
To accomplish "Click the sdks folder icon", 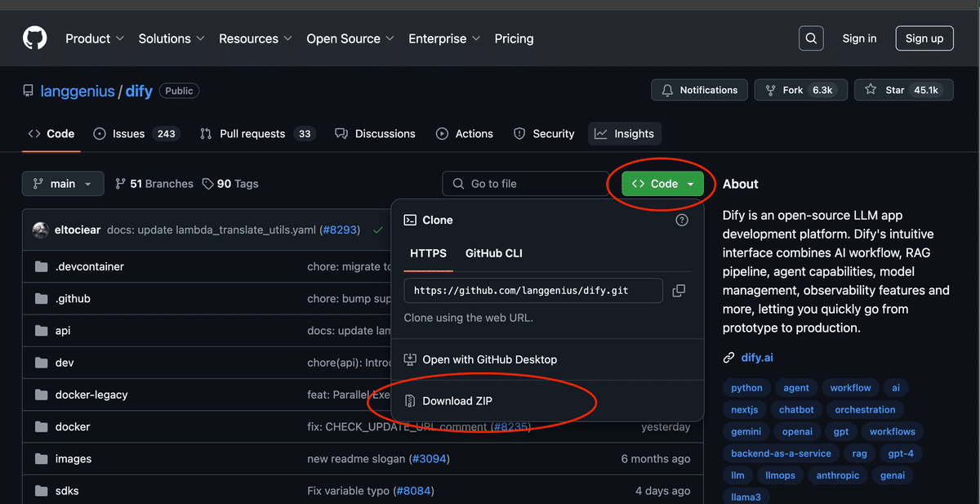I will pos(42,491).
